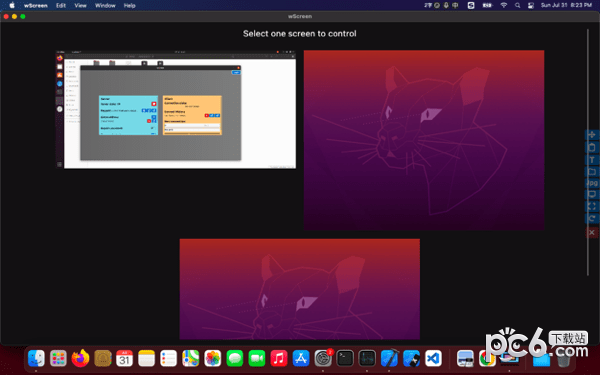Select the first screen thumbnail showing the app window
Screen dimensions: 600x375
[176, 109]
